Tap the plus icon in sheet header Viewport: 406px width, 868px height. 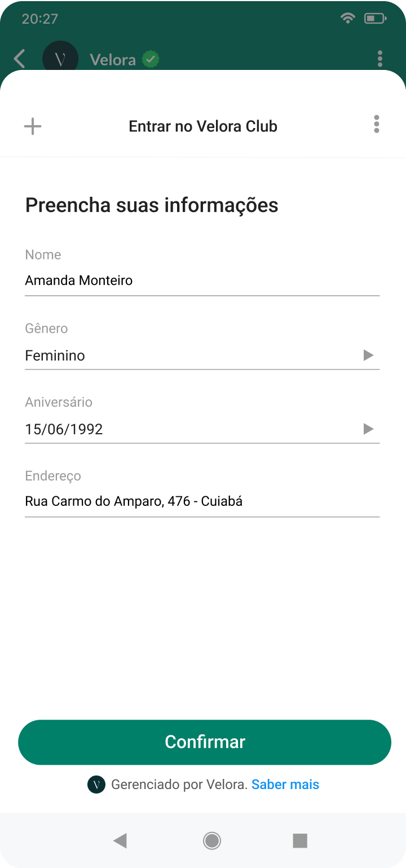pyautogui.click(x=33, y=126)
